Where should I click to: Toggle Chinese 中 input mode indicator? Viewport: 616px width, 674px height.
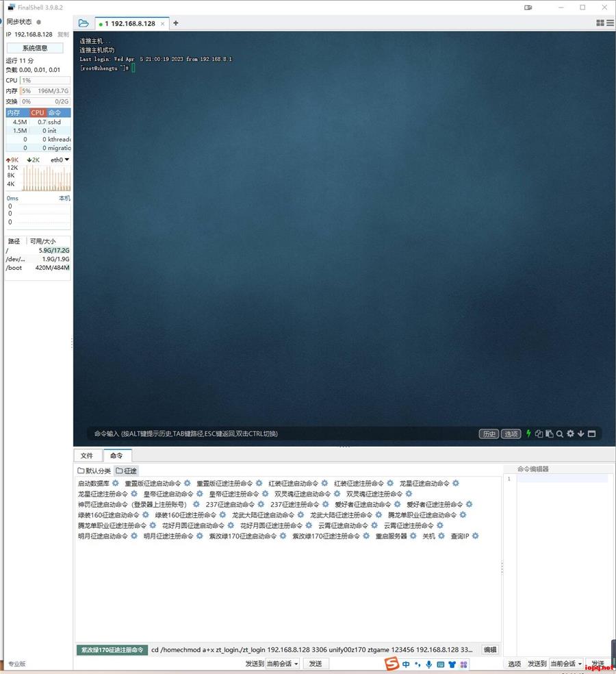tap(406, 664)
